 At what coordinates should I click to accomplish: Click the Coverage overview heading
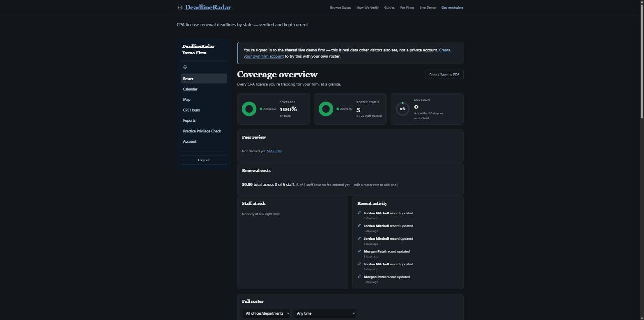277,74
